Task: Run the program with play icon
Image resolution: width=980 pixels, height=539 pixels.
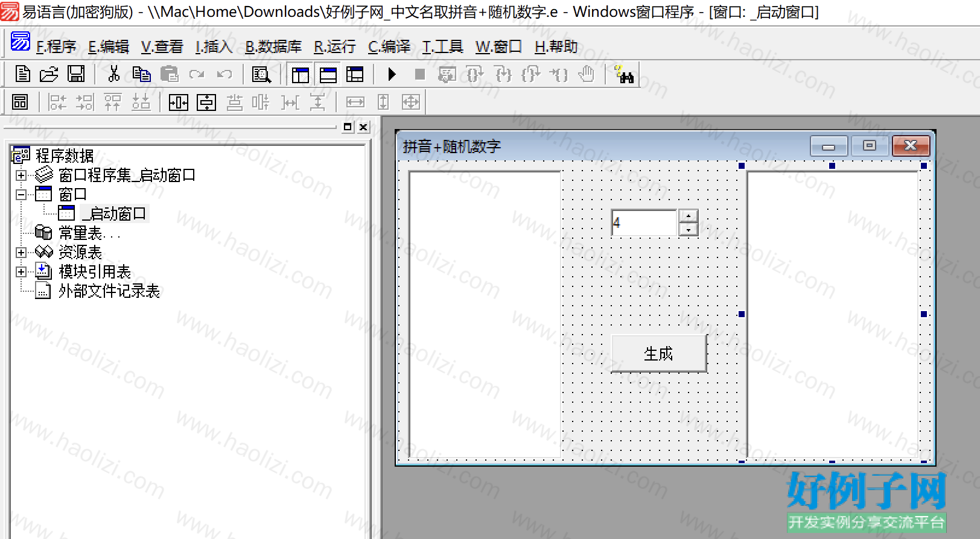Action: (392, 74)
